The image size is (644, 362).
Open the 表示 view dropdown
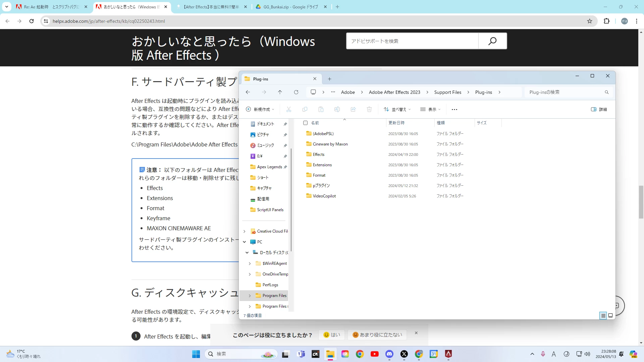pos(430,110)
